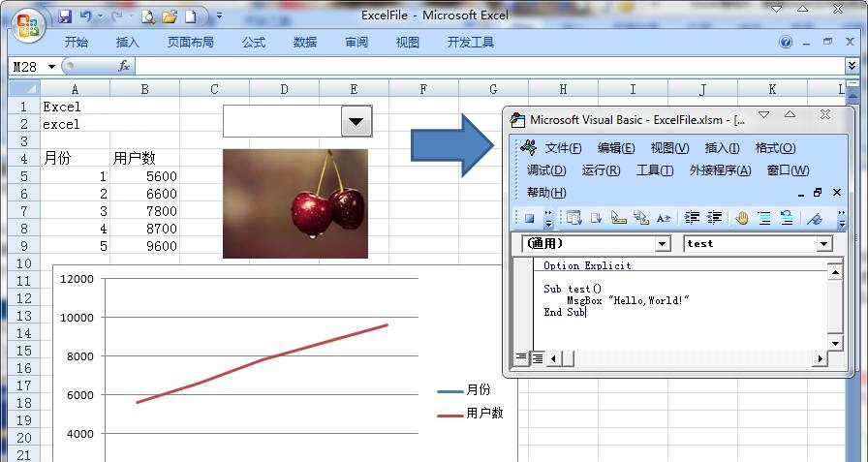Click code window vertical scrollbar down arrow
Viewport: 868px width, 462px height.
coord(835,343)
